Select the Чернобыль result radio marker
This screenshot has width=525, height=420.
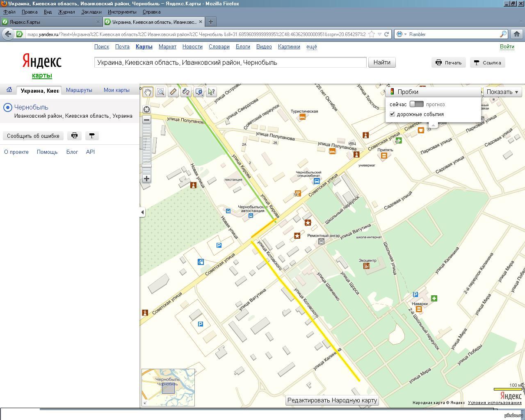point(7,107)
